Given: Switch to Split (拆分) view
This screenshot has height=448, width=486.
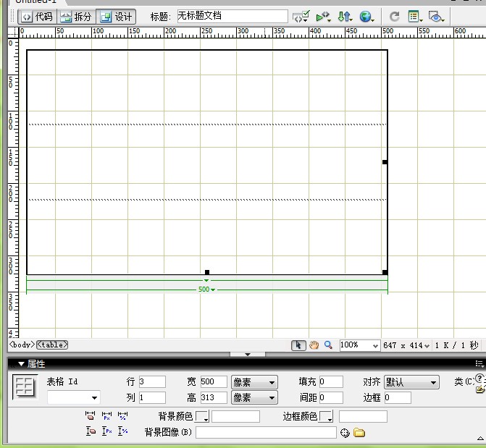Looking at the screenshot, I should point(76,17).
